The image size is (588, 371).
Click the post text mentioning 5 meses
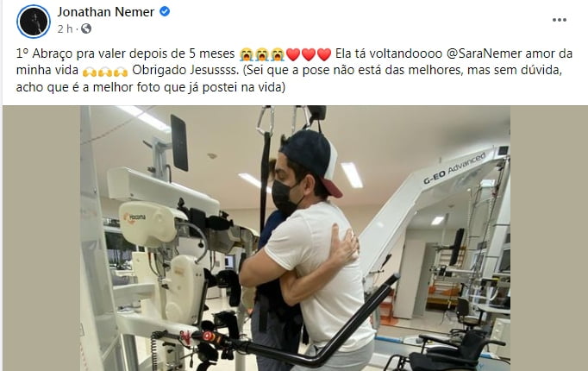(x=126, y=53)
